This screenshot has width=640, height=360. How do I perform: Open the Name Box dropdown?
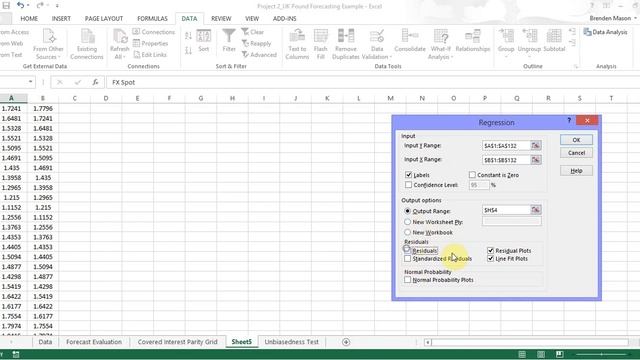30,82
